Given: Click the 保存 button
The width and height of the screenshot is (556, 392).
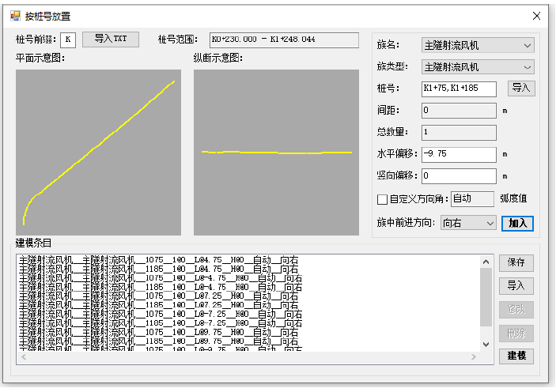Looking at the screenshot, I should (516, 262).
